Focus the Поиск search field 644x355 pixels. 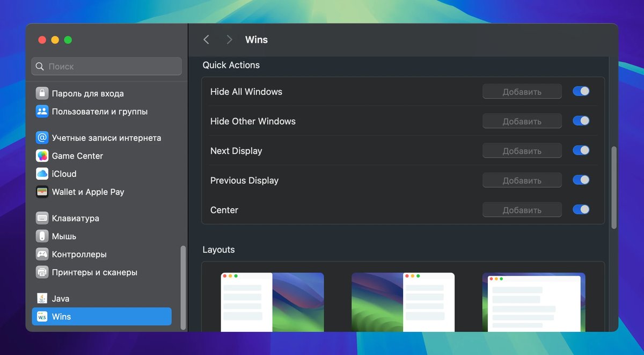coord(106,66)
